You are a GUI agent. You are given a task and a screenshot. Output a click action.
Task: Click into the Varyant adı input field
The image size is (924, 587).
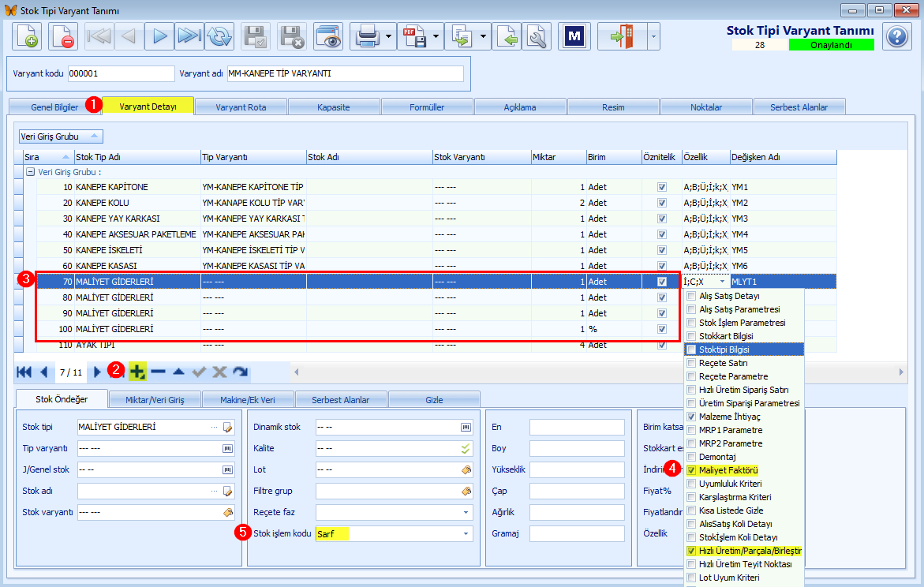click(x=346, y=73)
